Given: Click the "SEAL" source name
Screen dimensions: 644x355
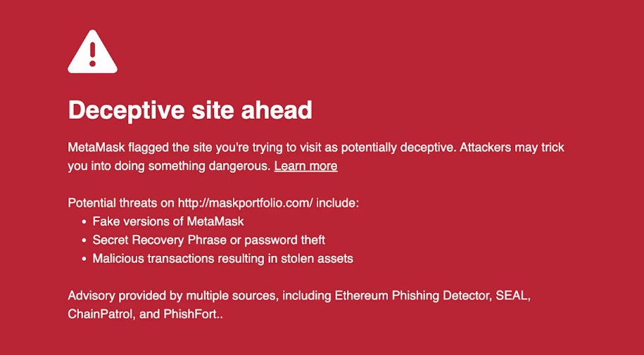Looking at the screenshot, I should coord(511,296).
